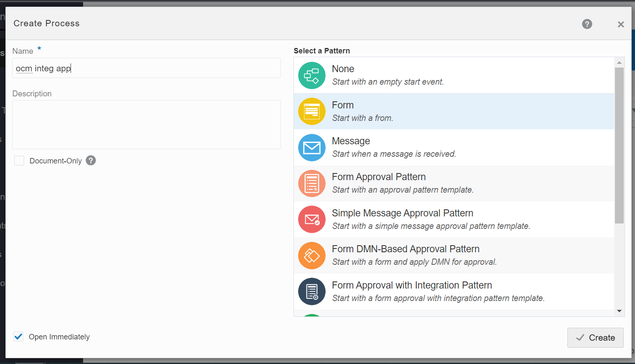Click 'Start with a from.' description
Viewport: 635px width, 364px height.
(x=362, y=118)
